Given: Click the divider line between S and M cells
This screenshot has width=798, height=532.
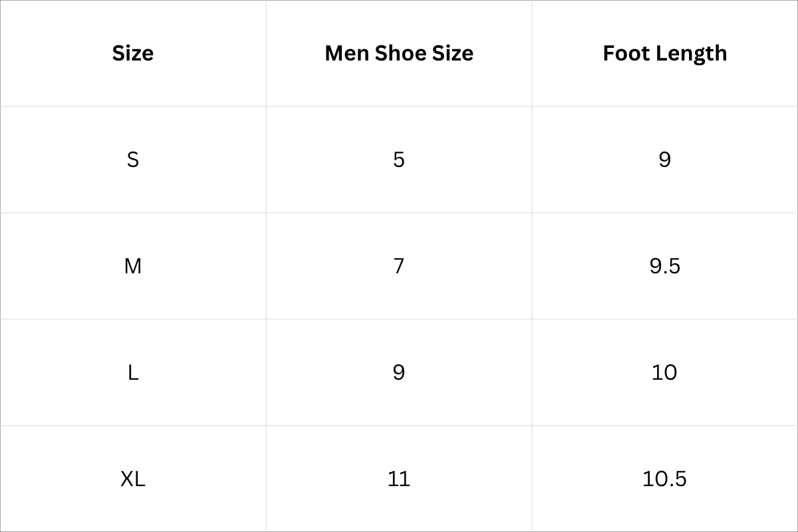Looking at the screenshot, I should [133, 213].
